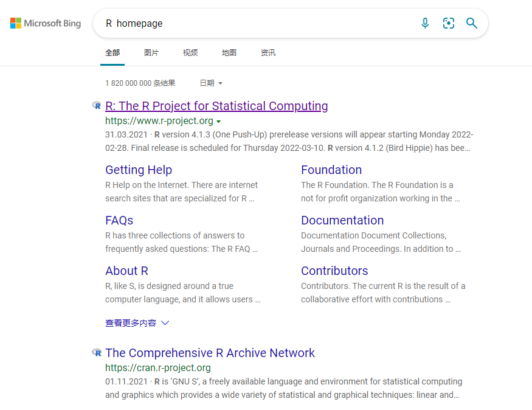Click the Microsoft Bing logo
This screenshot has height=410, width=532.
(46, 23)
